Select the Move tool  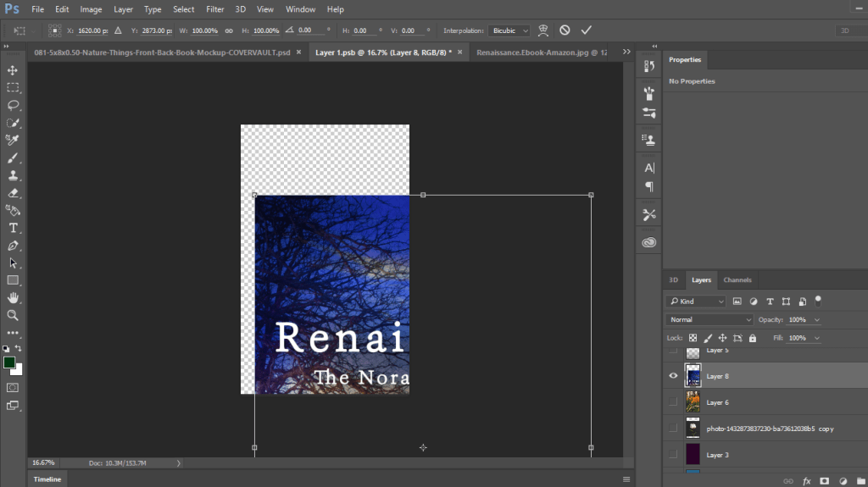click(x=13, y=70)
